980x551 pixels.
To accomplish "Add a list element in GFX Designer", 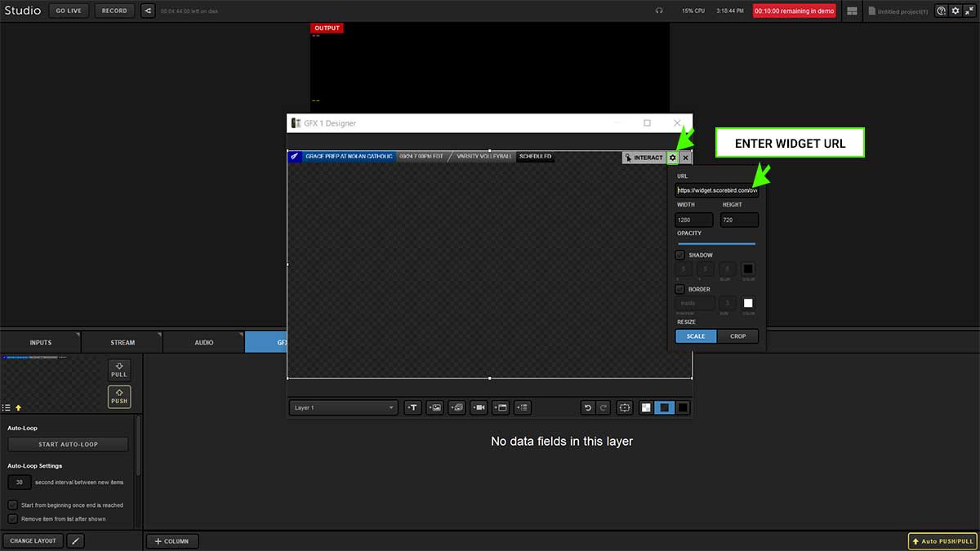I will 523,407.
